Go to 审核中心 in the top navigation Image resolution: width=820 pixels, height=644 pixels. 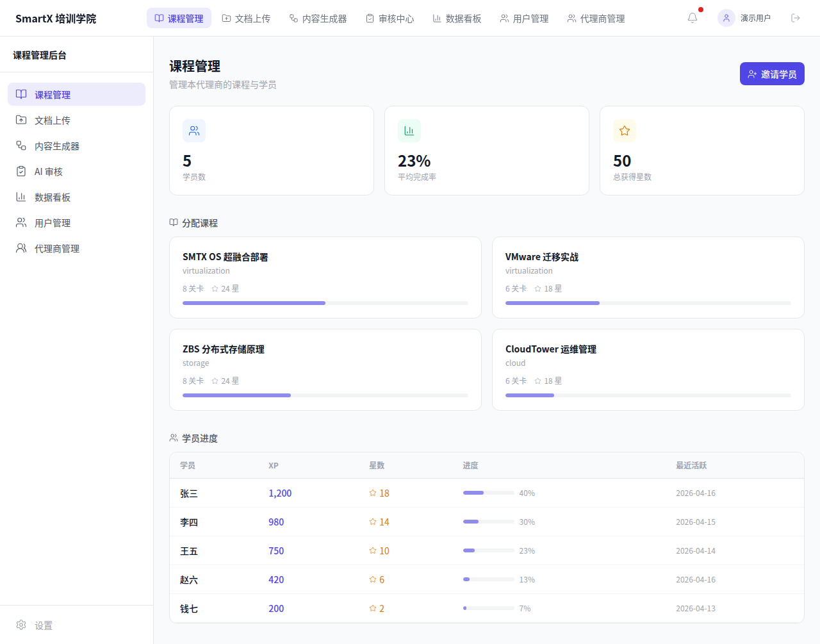(x=389, y=19)
